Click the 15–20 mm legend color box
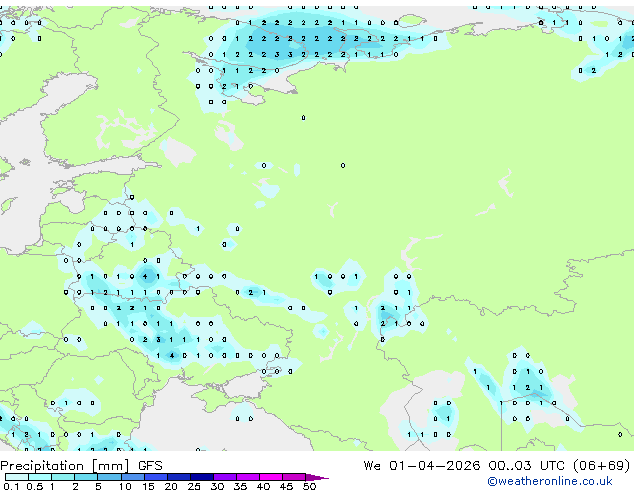This screenshot has height=490, width=634. [x=156, y=477]
